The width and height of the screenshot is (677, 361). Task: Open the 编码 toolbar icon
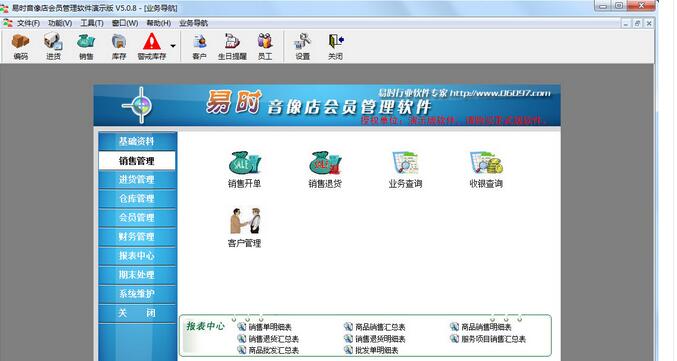coord(20,47)
